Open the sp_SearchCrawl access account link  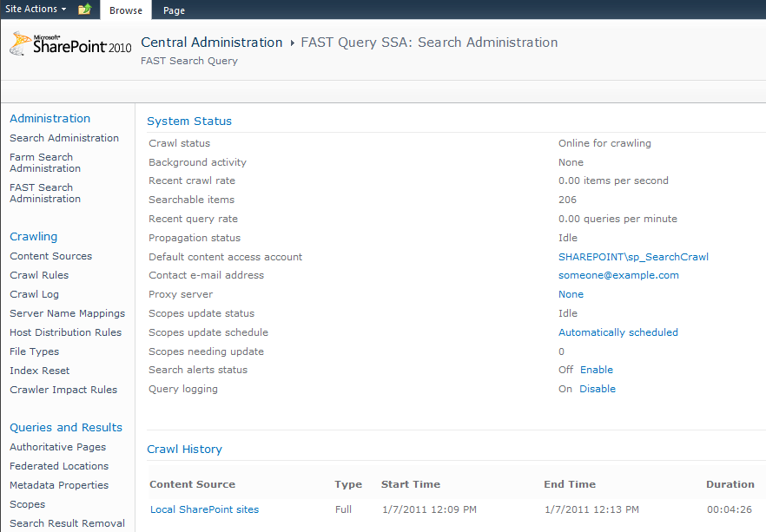633,257
